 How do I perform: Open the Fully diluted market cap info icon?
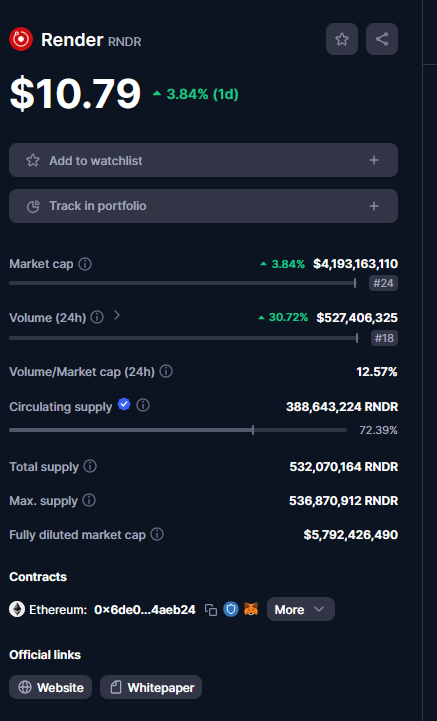pos(157,534)
